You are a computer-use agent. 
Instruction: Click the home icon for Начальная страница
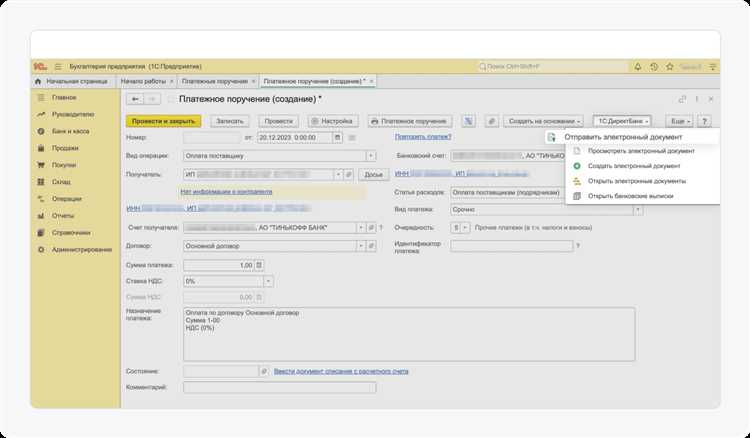pyautogui.click(x=38, y=81)
